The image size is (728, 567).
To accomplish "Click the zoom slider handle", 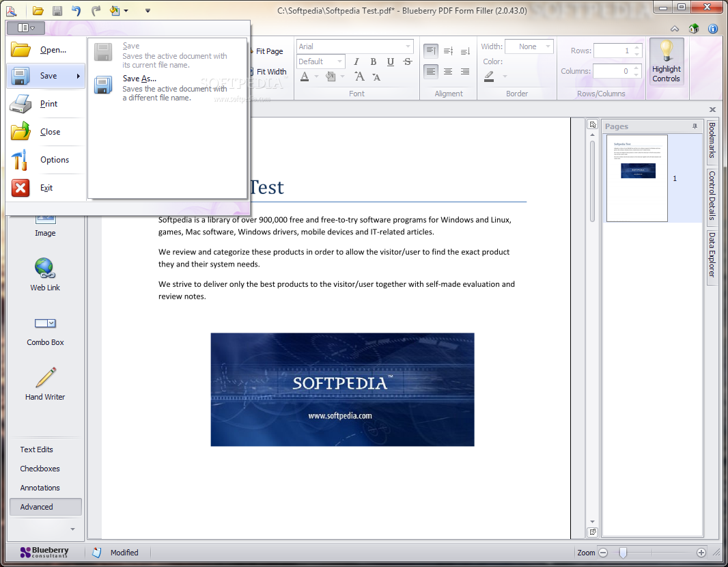I will [623, 553].
